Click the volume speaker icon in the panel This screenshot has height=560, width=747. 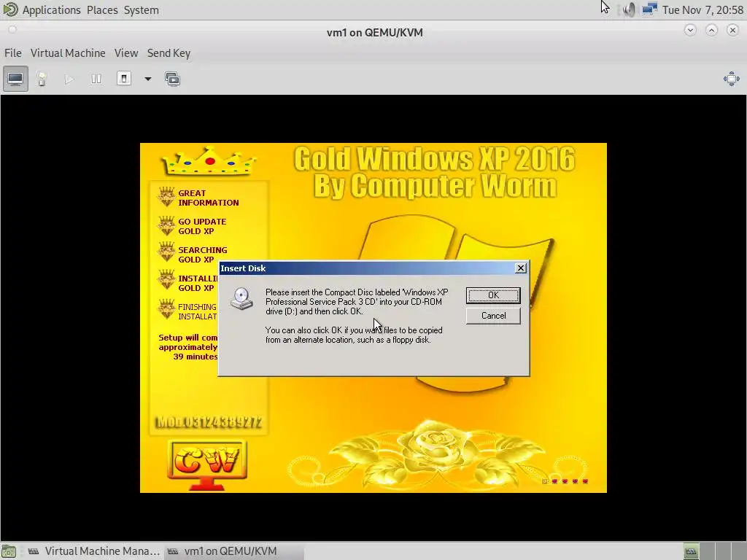point(629,9)
